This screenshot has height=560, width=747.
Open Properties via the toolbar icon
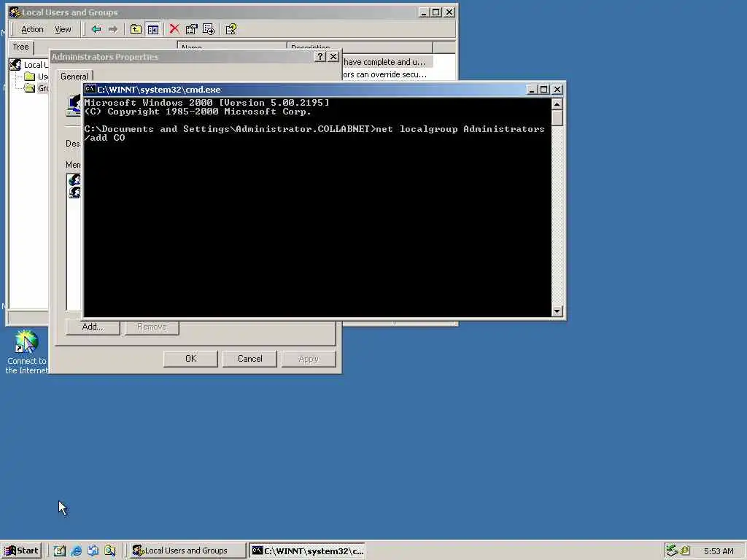point(192,29)
